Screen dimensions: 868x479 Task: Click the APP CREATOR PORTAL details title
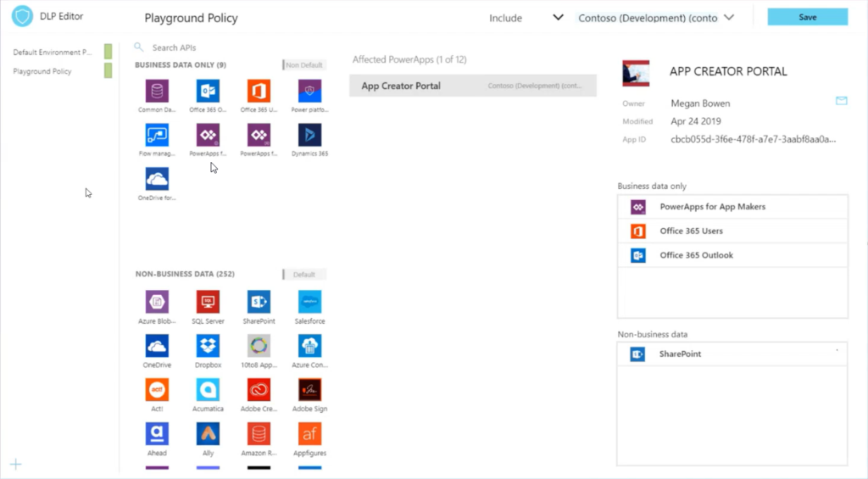pos(728,71)
